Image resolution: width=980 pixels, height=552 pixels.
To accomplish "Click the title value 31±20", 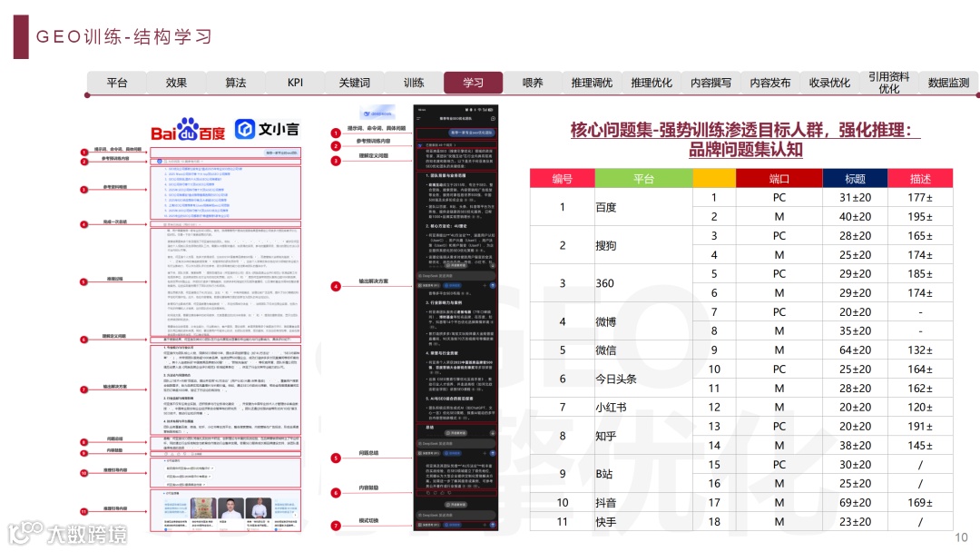I will [855, 198].
